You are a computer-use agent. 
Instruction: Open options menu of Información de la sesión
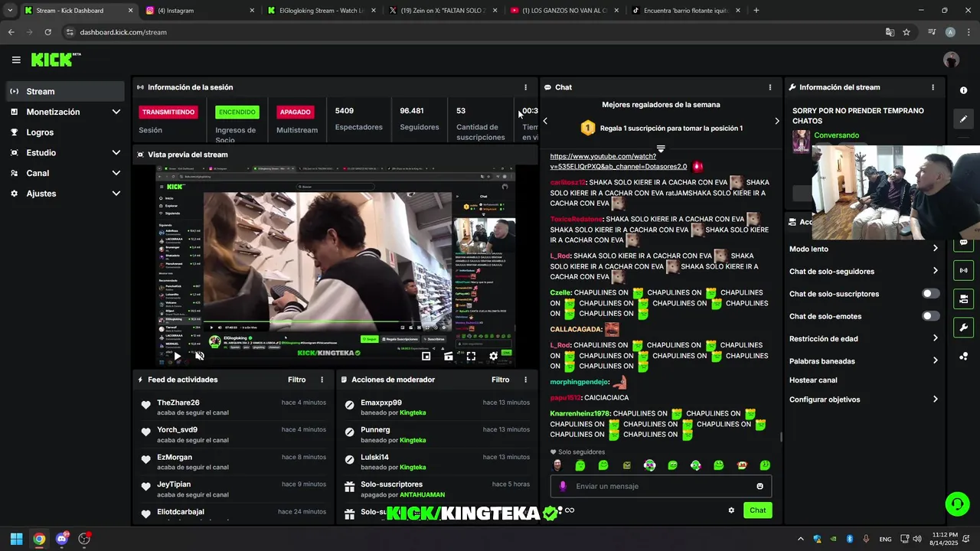coord(525,87)
